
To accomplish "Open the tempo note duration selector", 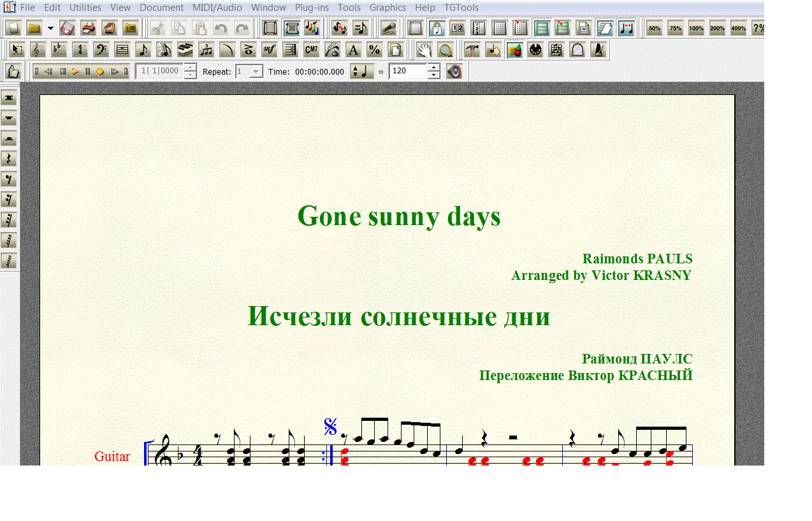I will click(x=363, y=71).
